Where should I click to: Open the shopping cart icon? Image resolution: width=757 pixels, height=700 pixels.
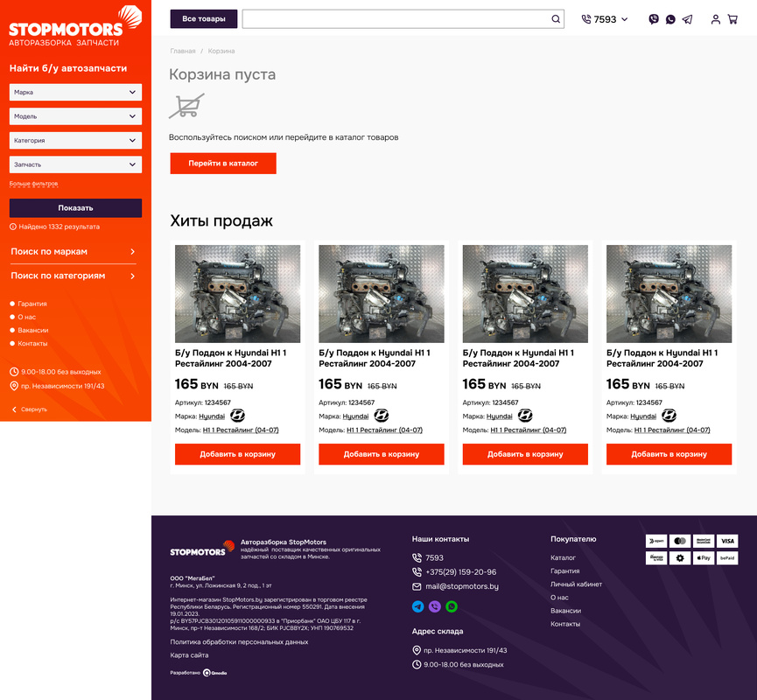pos(732,19)
